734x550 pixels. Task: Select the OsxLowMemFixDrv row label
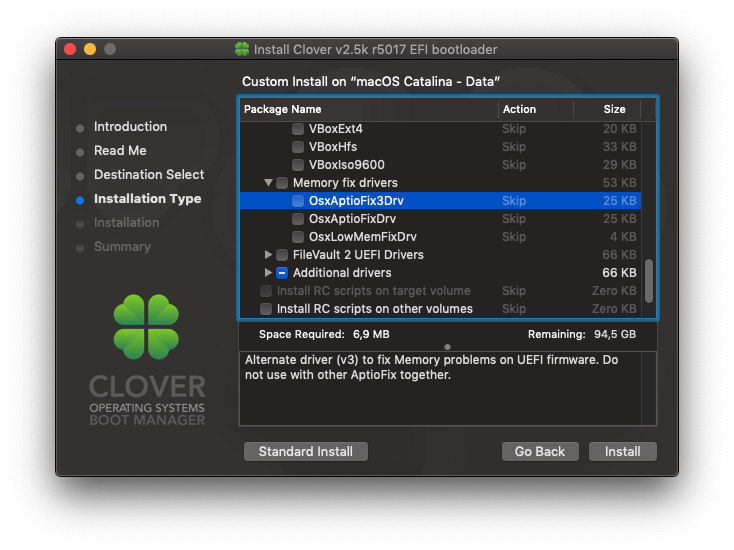[x=362, y=237]
